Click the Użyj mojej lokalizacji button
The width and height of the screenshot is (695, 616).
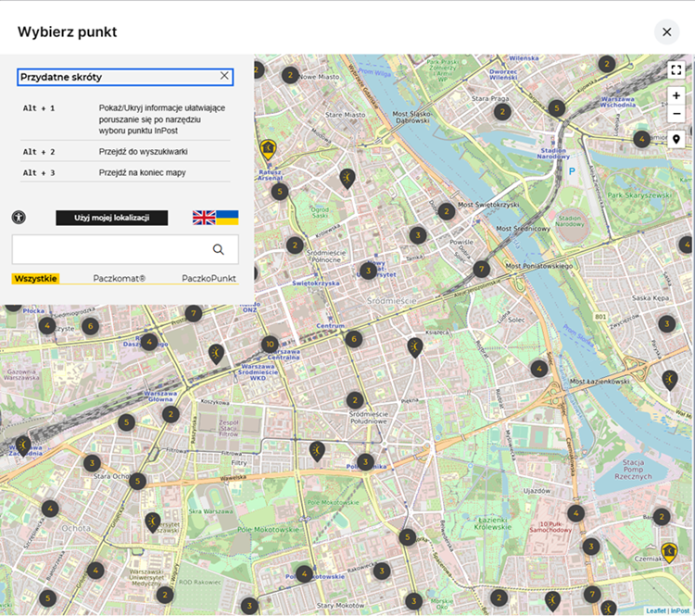click(x=112, y=218)
